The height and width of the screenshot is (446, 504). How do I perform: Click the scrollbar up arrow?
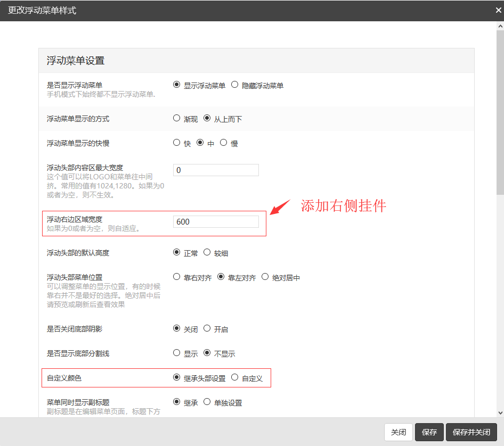click(500, 26)
